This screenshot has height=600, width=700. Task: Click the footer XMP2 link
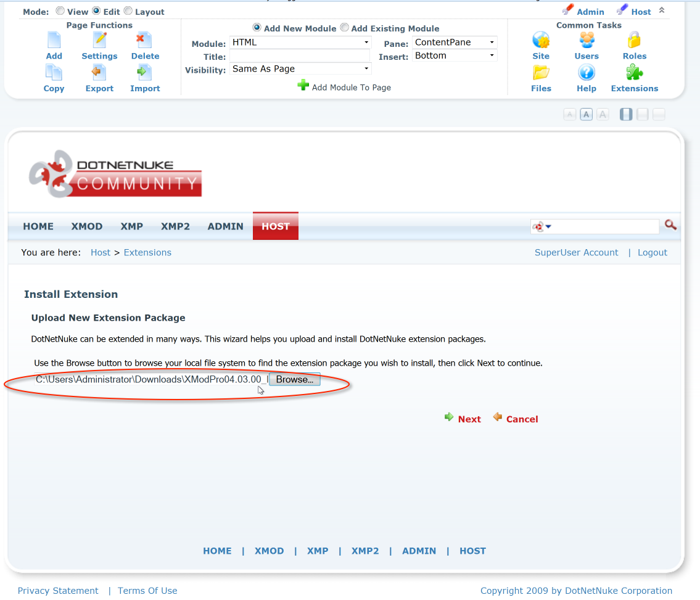click(365, 551)
